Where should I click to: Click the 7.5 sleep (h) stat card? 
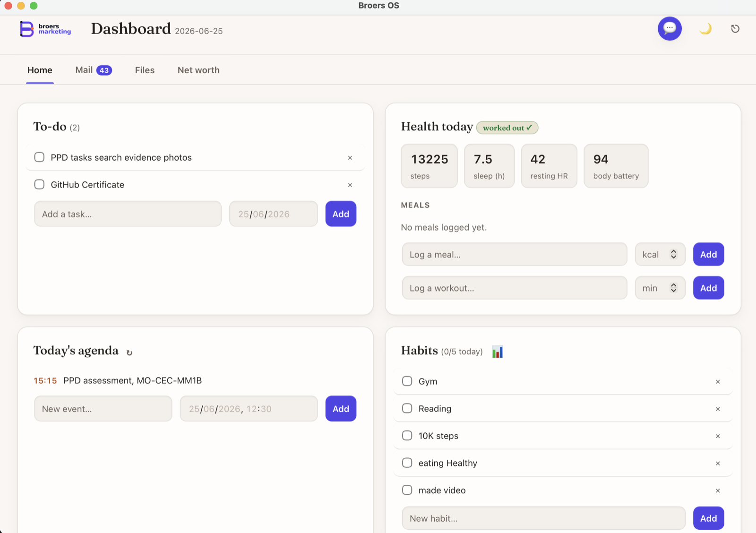tap(489, 166)
